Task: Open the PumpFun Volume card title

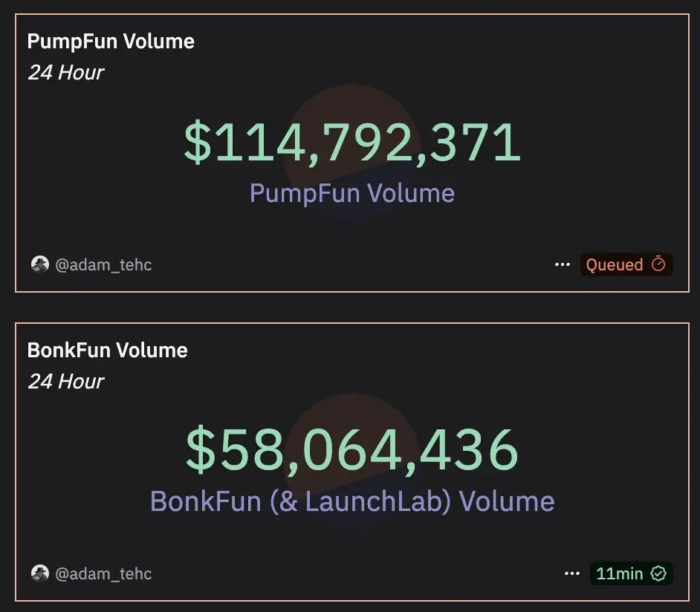Action: click(x=111, y=42)
